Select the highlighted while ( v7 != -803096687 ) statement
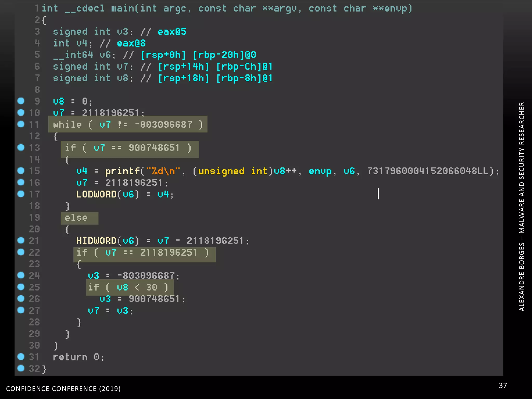This screenshot has width=532, height=399. (128, 124)
